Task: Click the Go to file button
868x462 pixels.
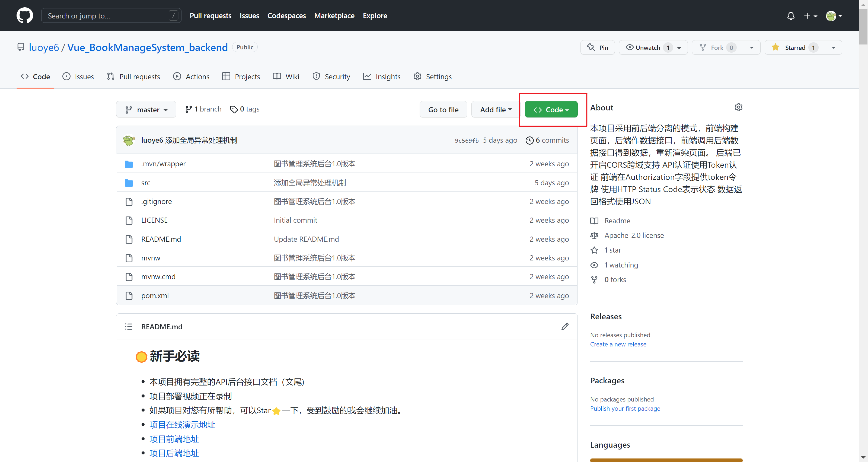Action: click(x=443, y=110)
